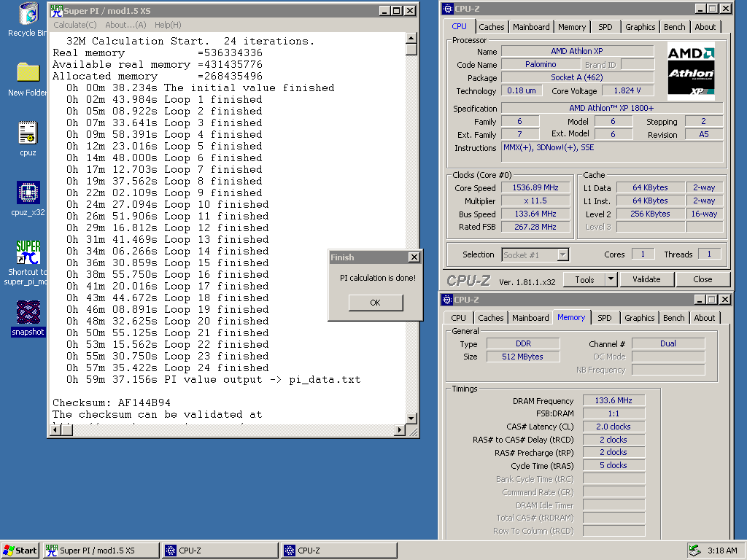Click the Tools button in CPU-Z

pyautogui.click(x=584, y=279)
